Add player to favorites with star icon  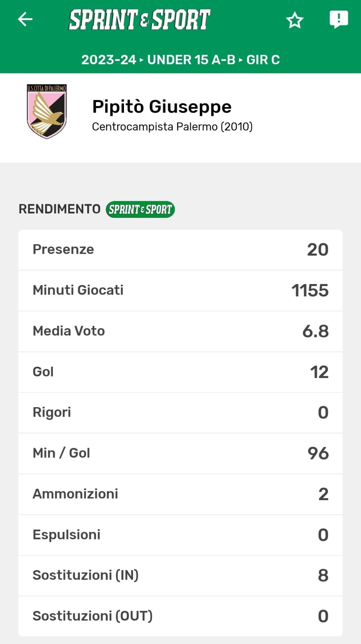(x=295, y=20)
